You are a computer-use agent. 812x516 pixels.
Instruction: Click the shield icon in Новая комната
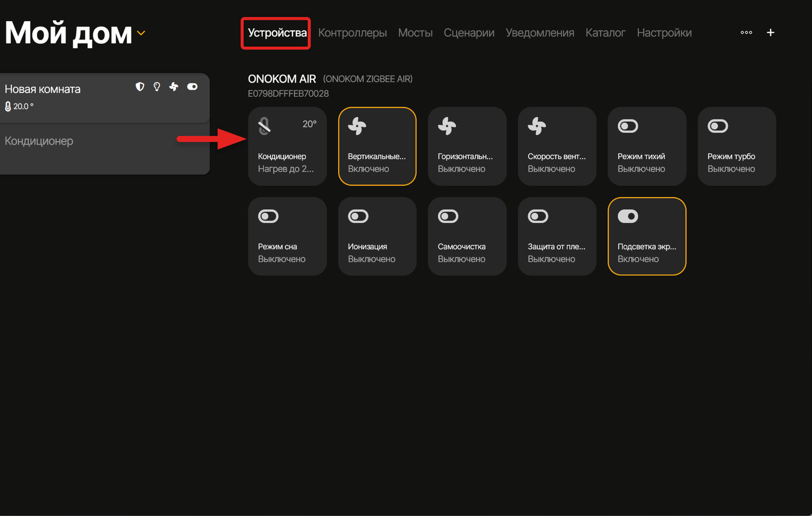(x=140, y=87)
